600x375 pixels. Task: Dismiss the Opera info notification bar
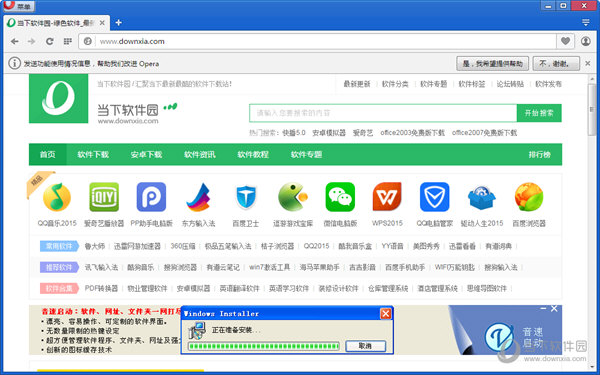pos(588,64)
